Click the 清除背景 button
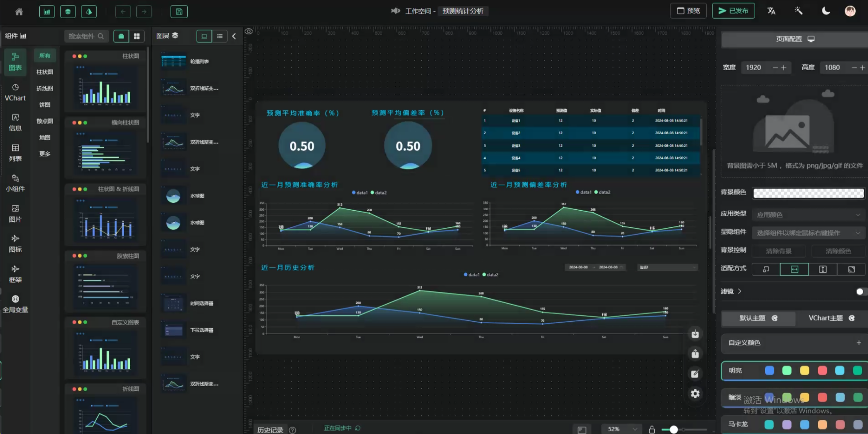The width and height of the screenshot is (868, 434). [779, 251]
